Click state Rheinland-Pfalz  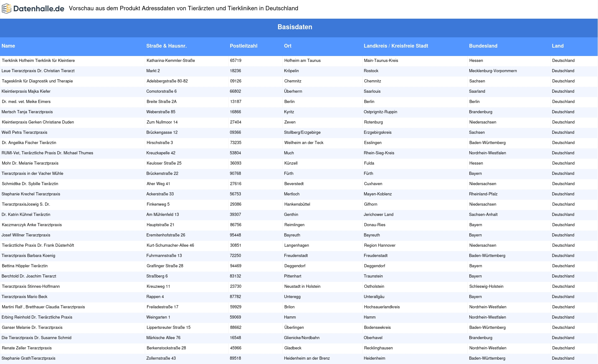click(x=483, y=194)
